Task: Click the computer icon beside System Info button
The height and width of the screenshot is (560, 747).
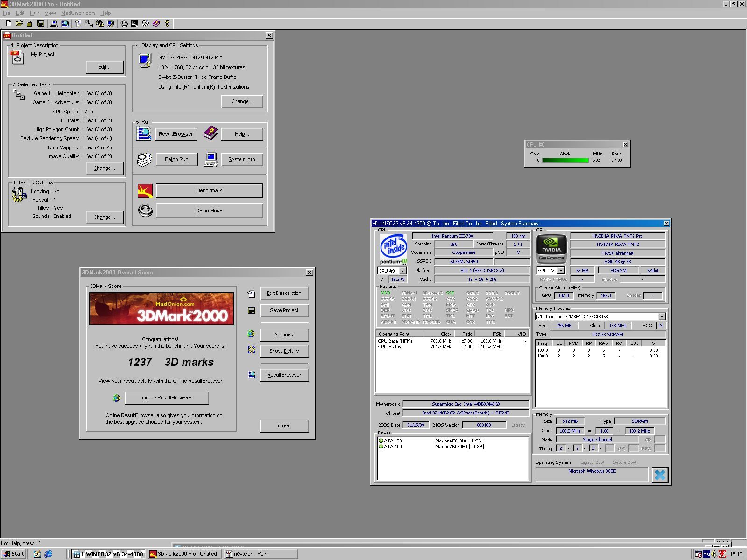Action: coord(211,159)
